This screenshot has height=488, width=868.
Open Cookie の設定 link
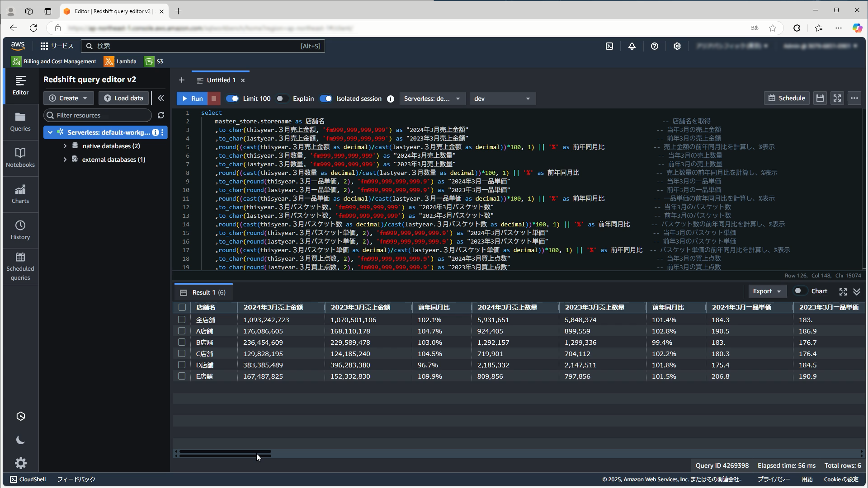point(841,479)
